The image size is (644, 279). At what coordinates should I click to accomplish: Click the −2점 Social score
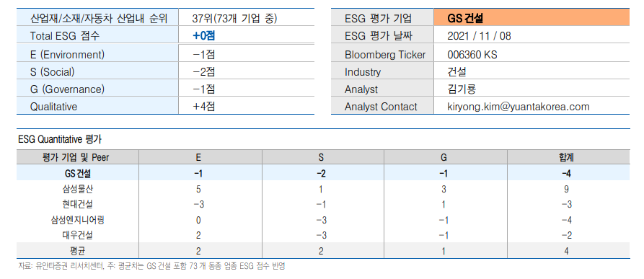tap(204, 72)
